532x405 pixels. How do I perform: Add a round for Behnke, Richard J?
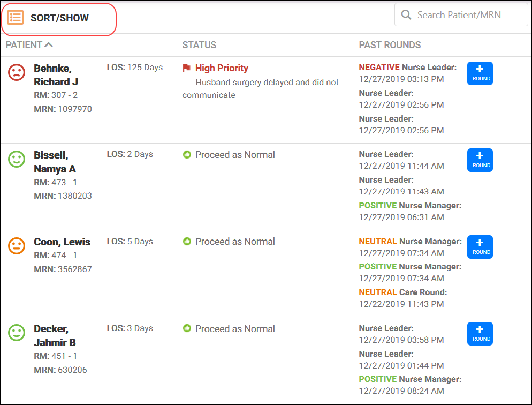480,73
